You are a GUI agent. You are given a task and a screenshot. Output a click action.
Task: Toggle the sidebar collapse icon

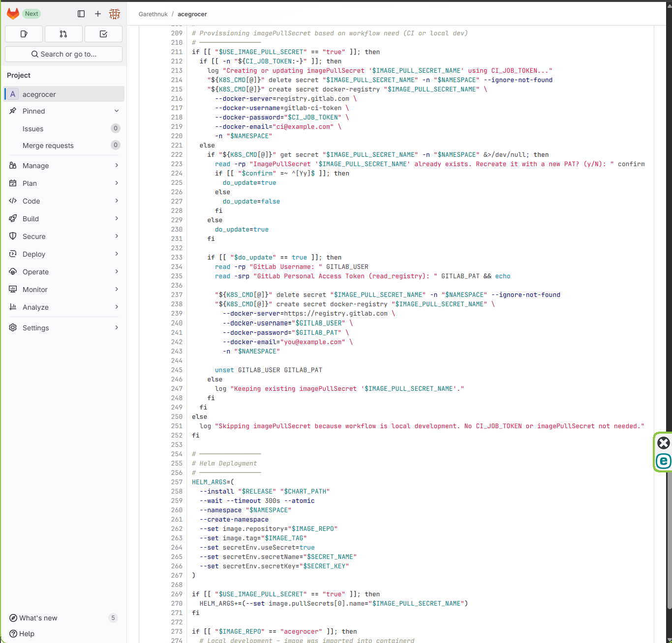pos(81,14)
